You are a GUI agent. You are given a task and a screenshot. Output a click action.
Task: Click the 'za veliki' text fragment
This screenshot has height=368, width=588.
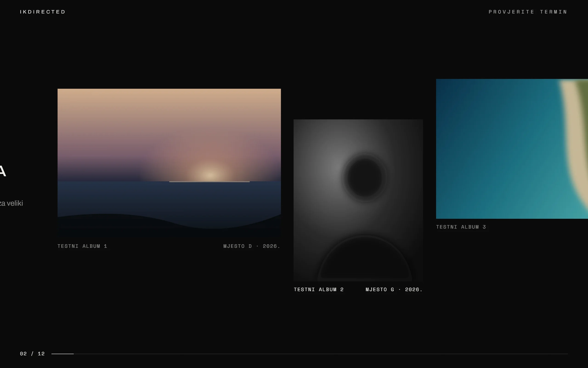(x=11, y=203)
